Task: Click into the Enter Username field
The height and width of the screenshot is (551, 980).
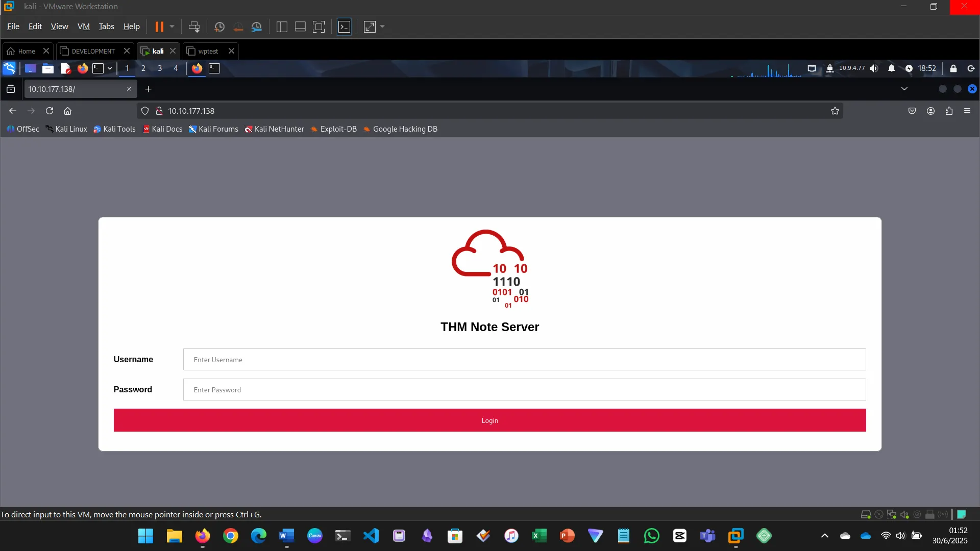Action: click(524, 360)
